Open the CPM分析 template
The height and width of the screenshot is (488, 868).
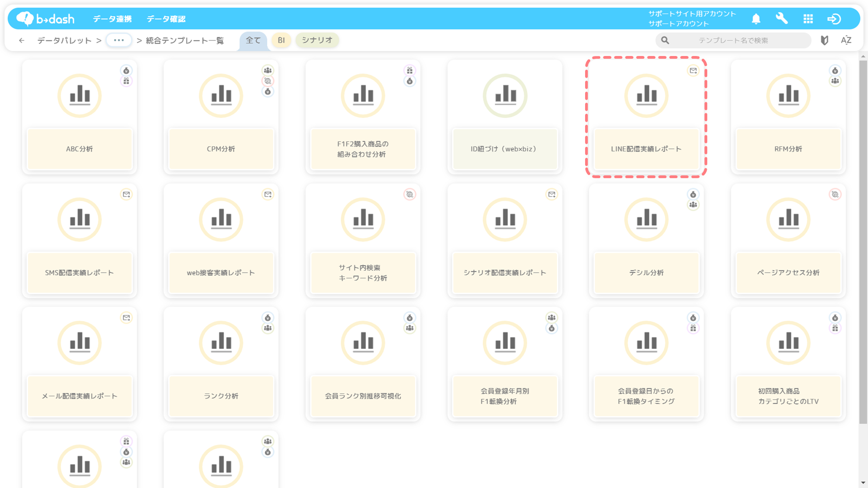tap(221, 149)
